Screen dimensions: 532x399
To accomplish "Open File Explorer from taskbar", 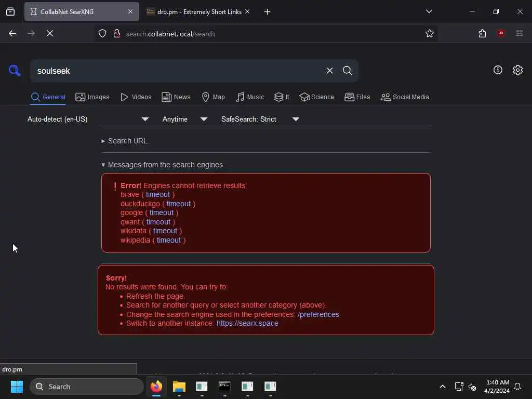I will click(179, 387).
